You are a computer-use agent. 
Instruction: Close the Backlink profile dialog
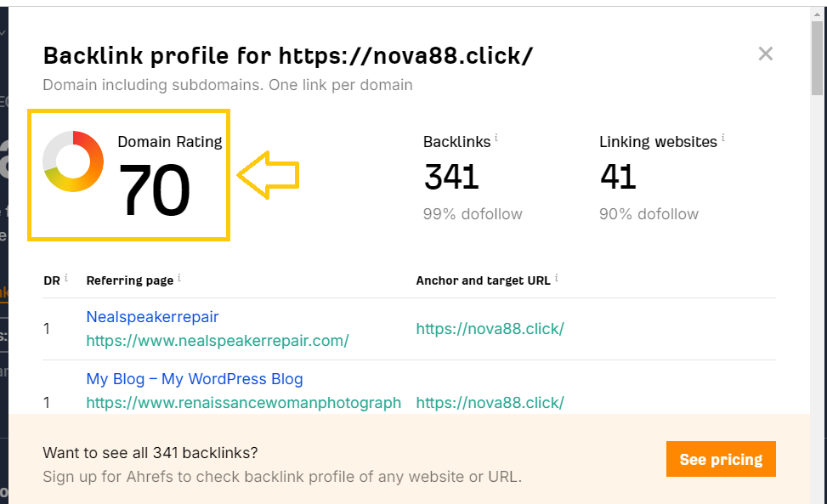tap(765, 54)
